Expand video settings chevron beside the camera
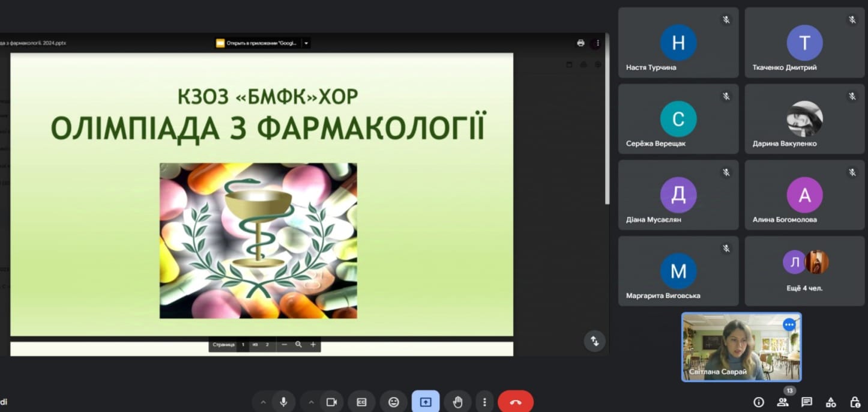This screenshot has height=412, width=868. pyautogui.click(x=311, y=402)
